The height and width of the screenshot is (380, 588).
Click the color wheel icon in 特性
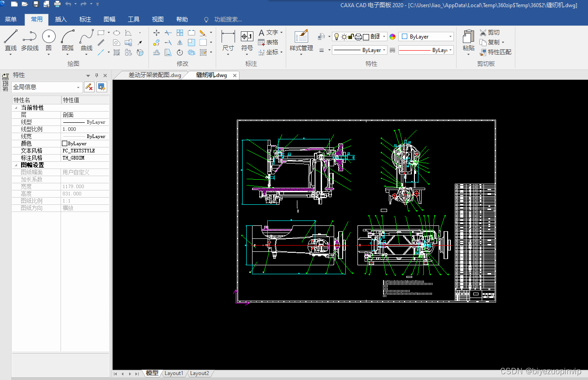click(x=392, y=37)
